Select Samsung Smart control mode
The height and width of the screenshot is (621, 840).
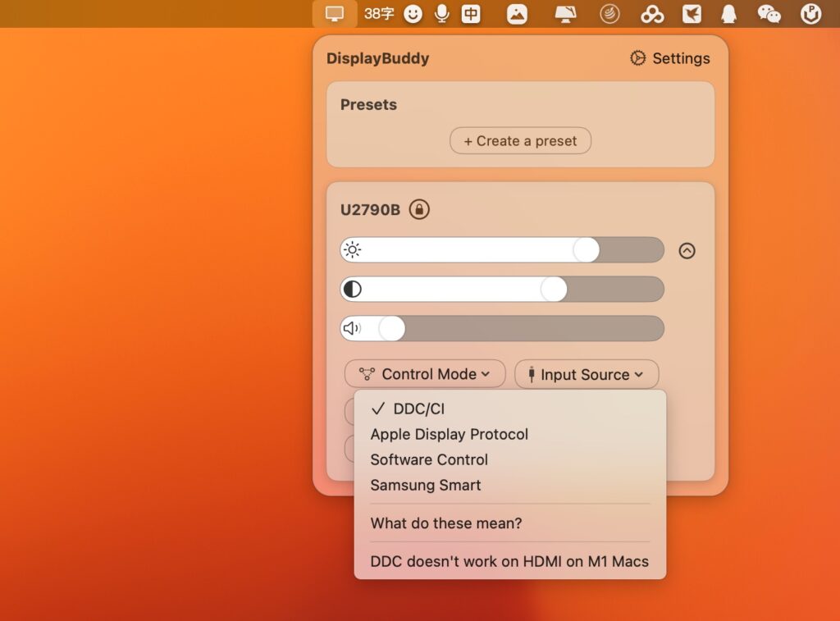(425, 485)
